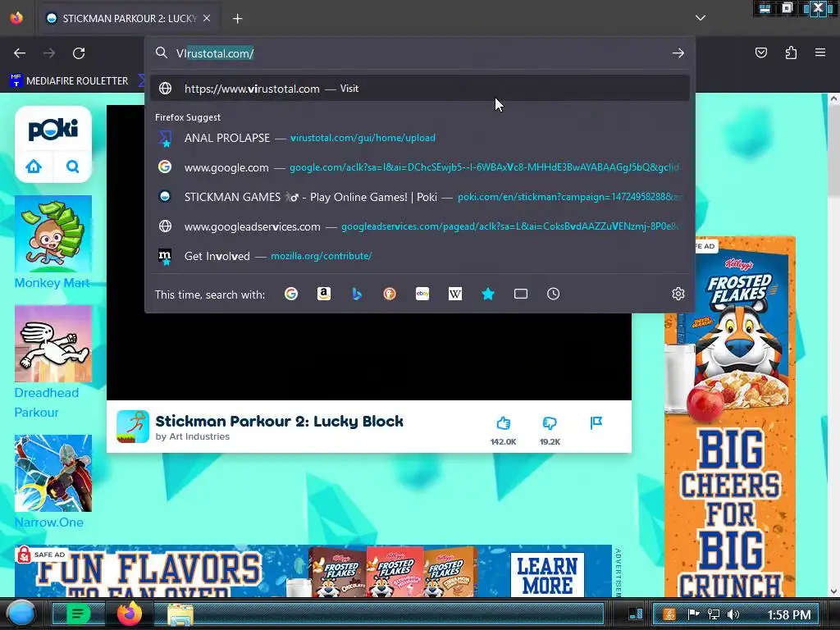Click the forward navigation arrow
840x630 pixels.
[x=49, y=53]
